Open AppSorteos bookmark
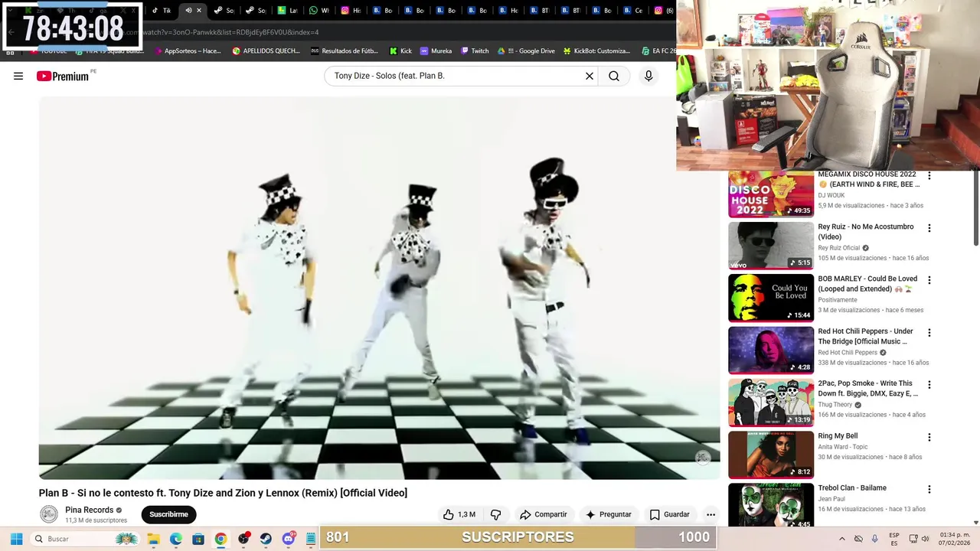980x551 pixels. 187,51
